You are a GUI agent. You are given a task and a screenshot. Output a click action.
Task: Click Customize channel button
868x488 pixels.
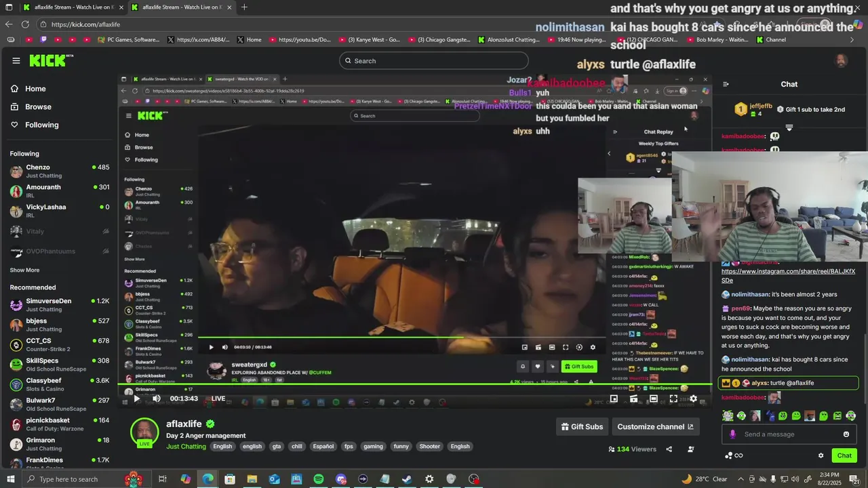[x=655, y=426]
